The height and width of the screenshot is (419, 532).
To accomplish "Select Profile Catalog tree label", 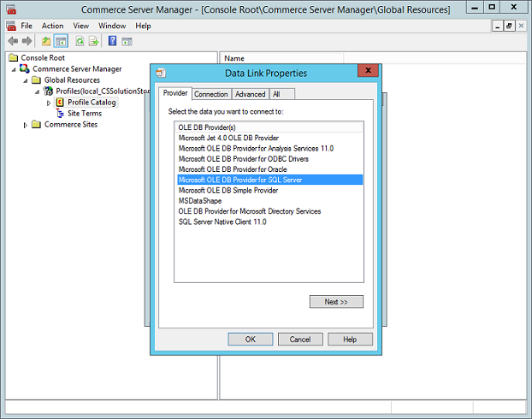I will [92, 102].
